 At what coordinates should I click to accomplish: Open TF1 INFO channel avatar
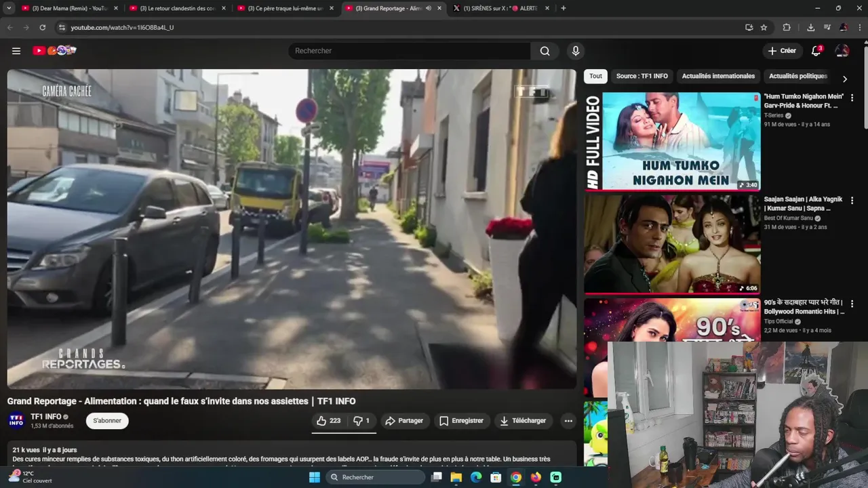click(16, 421)
